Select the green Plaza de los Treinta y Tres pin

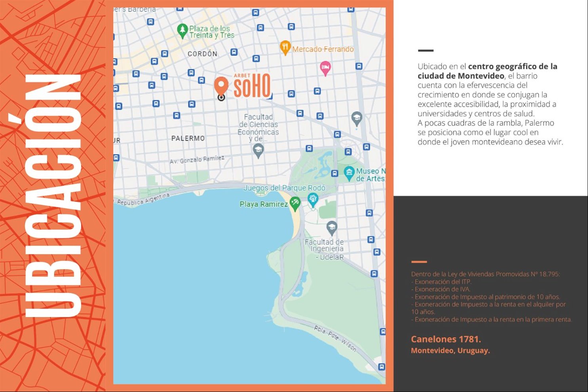coord(182,31)
